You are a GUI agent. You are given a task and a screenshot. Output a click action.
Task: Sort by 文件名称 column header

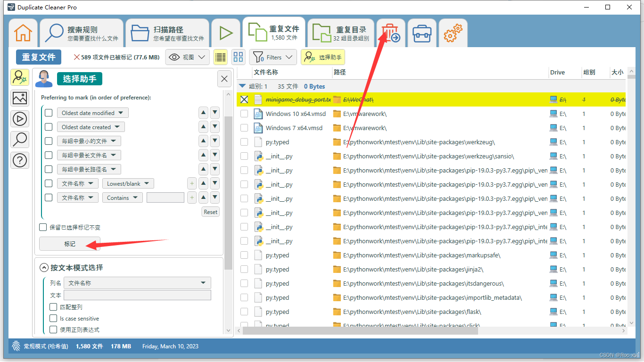click(x=266, y=72)
